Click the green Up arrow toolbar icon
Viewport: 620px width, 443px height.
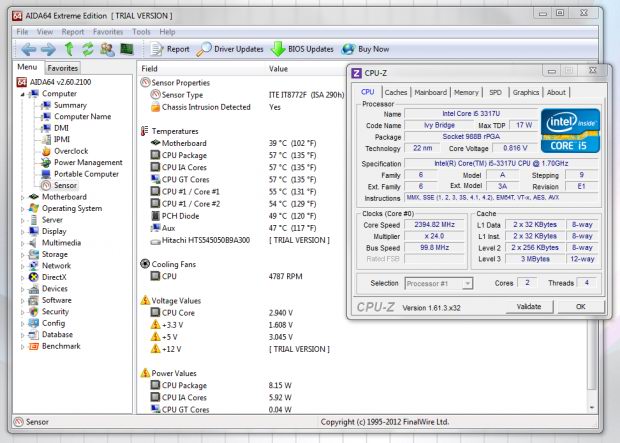tap(70, 49)
